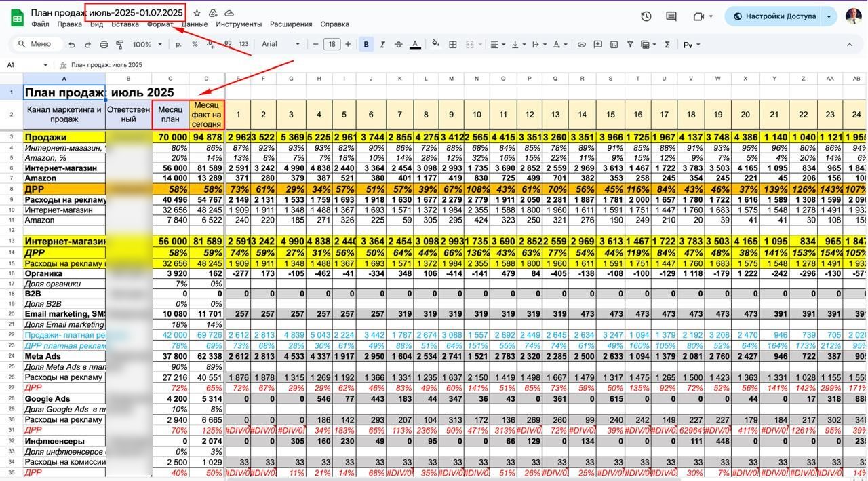Increase font size with the plus button
868x481 pixels.
(348, 45)
